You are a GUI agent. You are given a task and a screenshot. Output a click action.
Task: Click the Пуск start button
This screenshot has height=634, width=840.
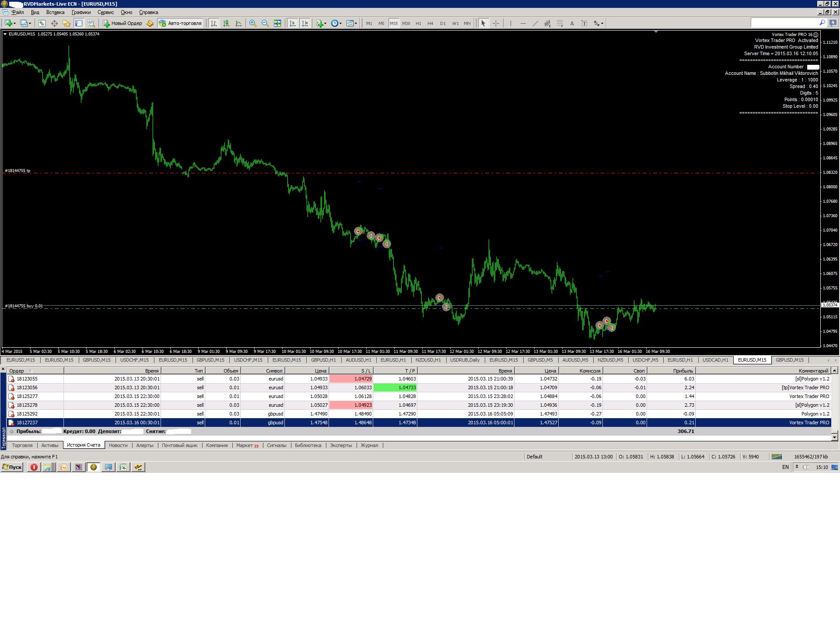tap(12, 467)
